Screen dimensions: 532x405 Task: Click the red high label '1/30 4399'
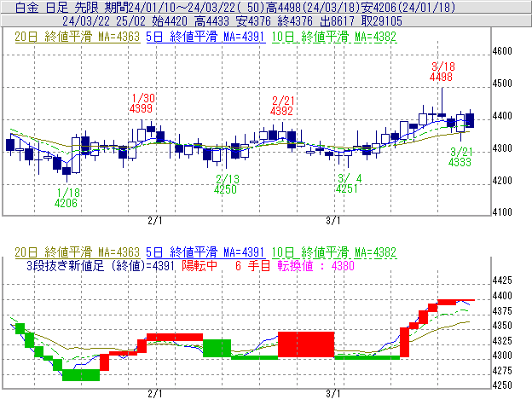(x=142, y=103)
